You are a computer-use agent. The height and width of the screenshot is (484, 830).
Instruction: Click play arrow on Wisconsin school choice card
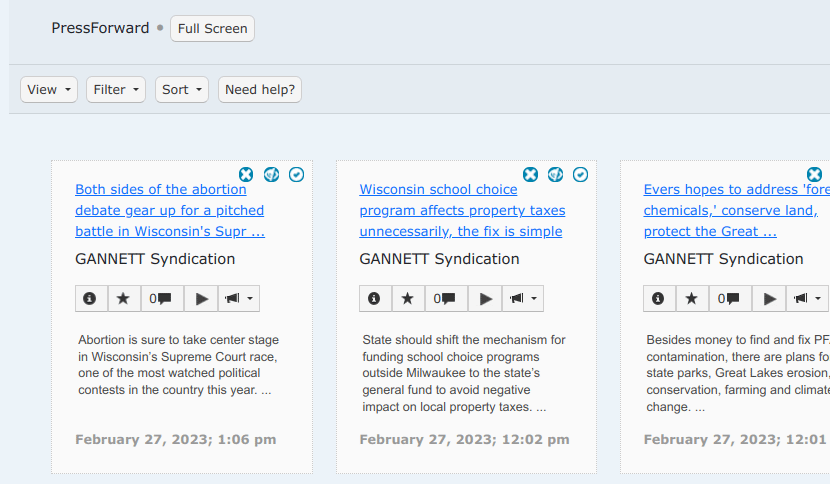485,299
